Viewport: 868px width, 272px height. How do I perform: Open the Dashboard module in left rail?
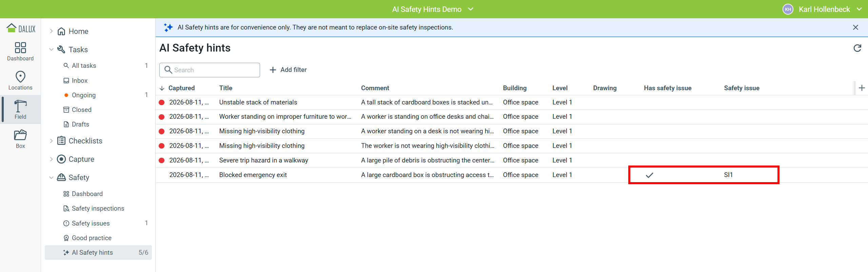pyautogui.click(x=20, y=52)
